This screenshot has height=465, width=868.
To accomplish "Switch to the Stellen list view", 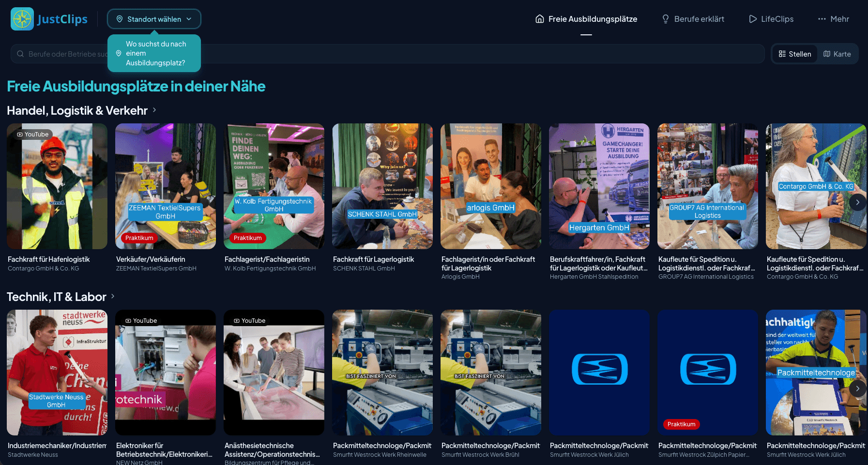I will coord(794,54).
